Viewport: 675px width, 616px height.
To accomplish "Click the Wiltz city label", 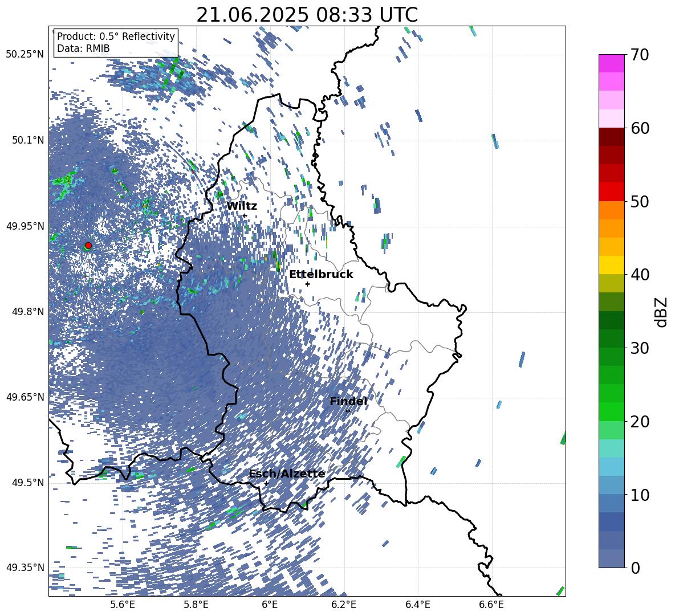I will (242, 206).
